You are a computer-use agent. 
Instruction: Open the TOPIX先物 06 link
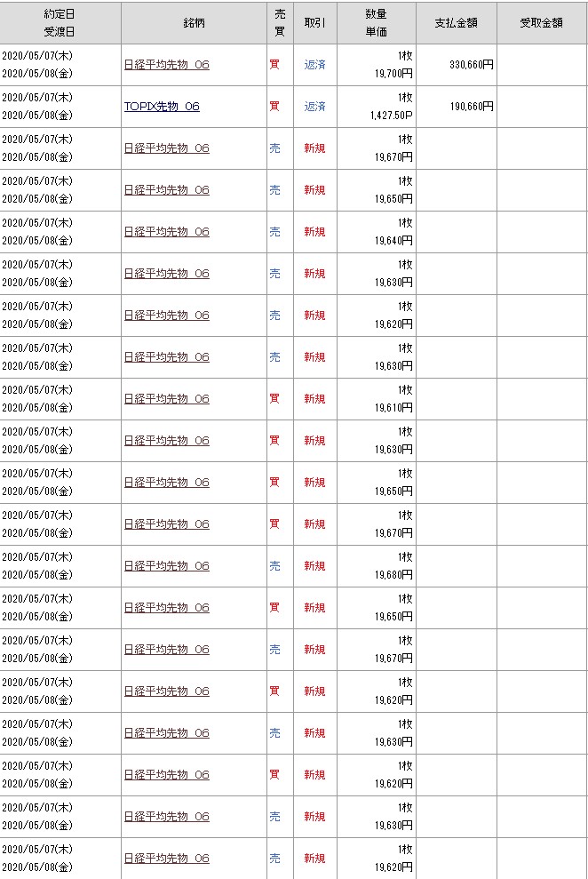(x=162, y=107)
